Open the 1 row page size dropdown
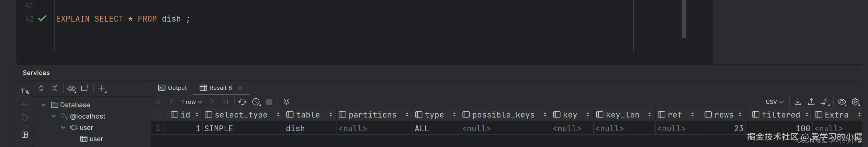 (192, 102)
